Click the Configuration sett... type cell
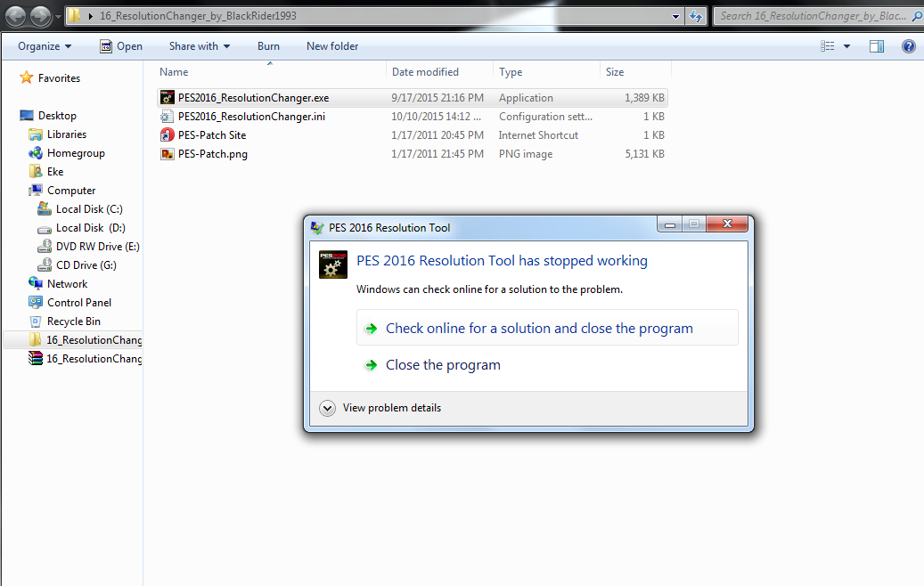 pyautogui.click(x=545, y=117)
